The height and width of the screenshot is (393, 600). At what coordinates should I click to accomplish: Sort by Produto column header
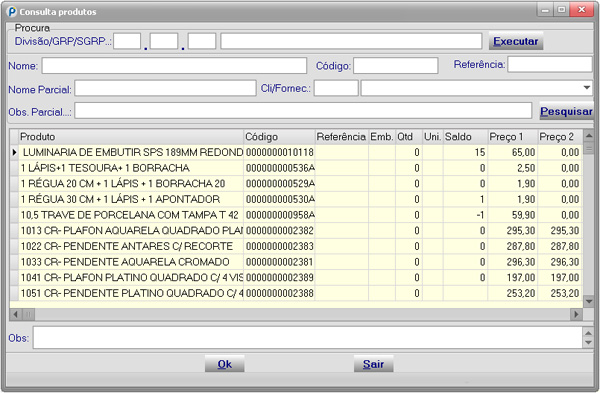(131, 137)
